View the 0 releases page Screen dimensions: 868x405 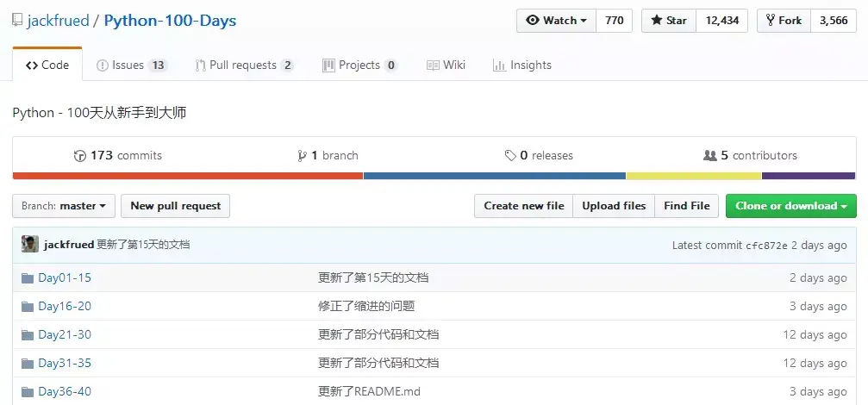coord(540,155)
